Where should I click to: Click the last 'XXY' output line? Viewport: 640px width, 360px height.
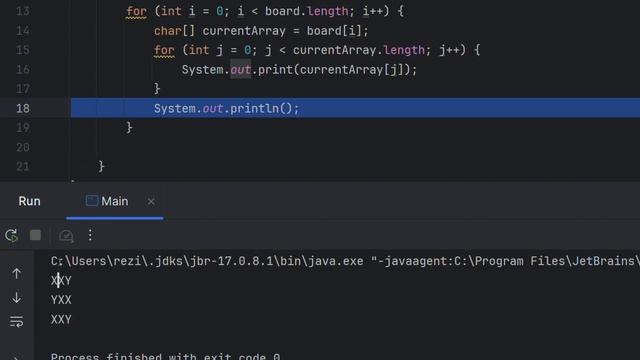point(61,320)
